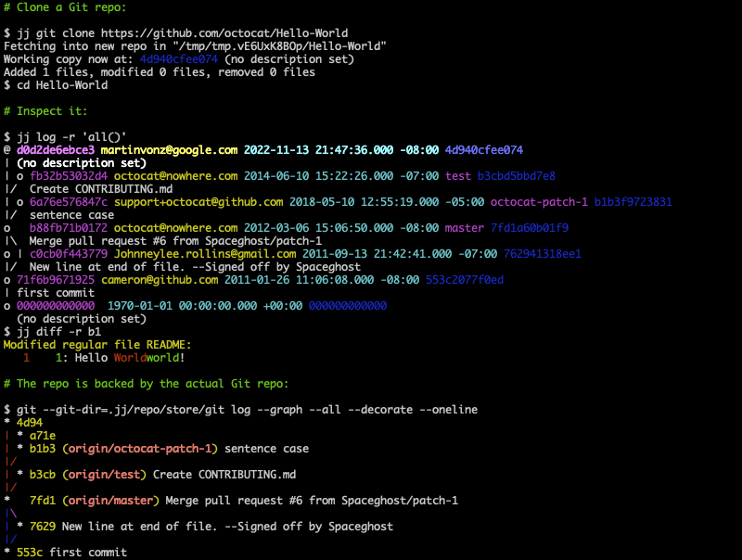Viewport: 742px width, 560px height.
Task: Select short hash 7629 in git log
Action: coord(43,526)
